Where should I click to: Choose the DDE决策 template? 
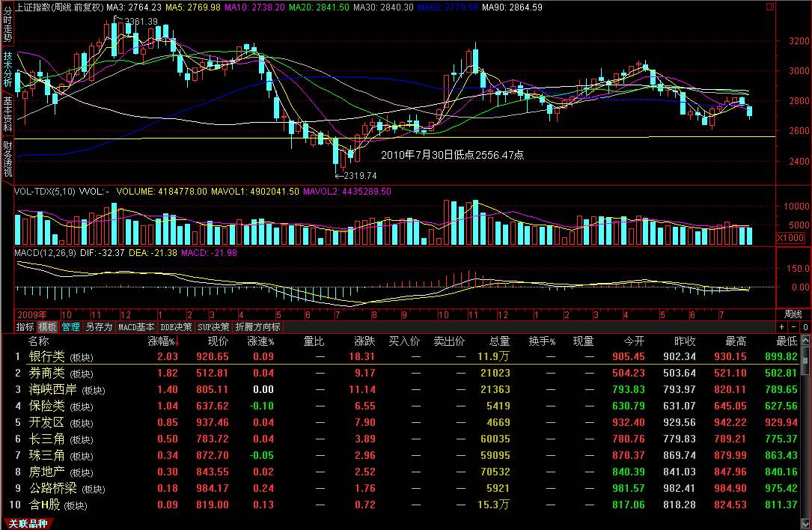(177, 327)
